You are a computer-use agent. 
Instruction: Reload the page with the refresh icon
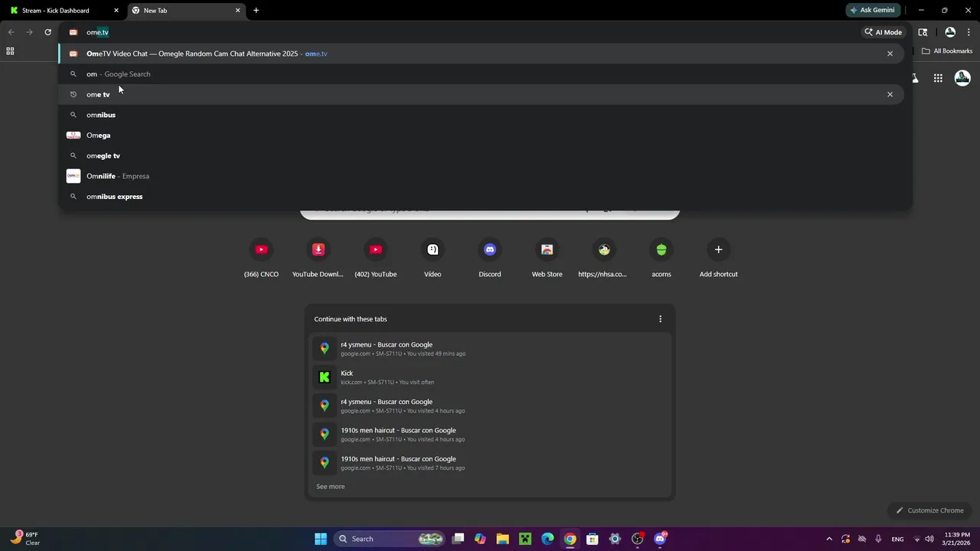(47, 32)
